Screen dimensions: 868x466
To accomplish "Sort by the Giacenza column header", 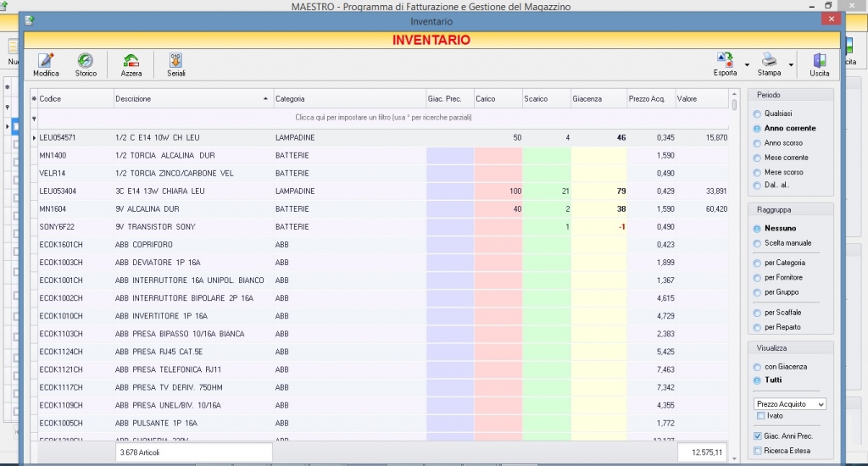I will pos(599,98).
